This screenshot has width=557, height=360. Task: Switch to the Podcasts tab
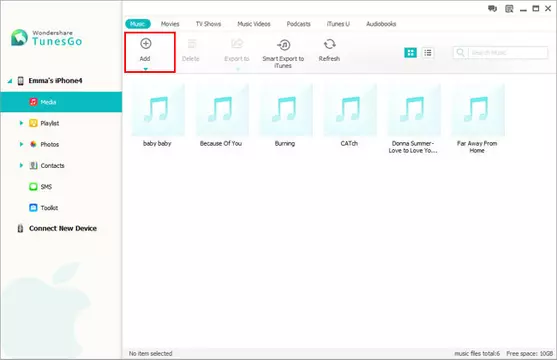pos(298,24)
